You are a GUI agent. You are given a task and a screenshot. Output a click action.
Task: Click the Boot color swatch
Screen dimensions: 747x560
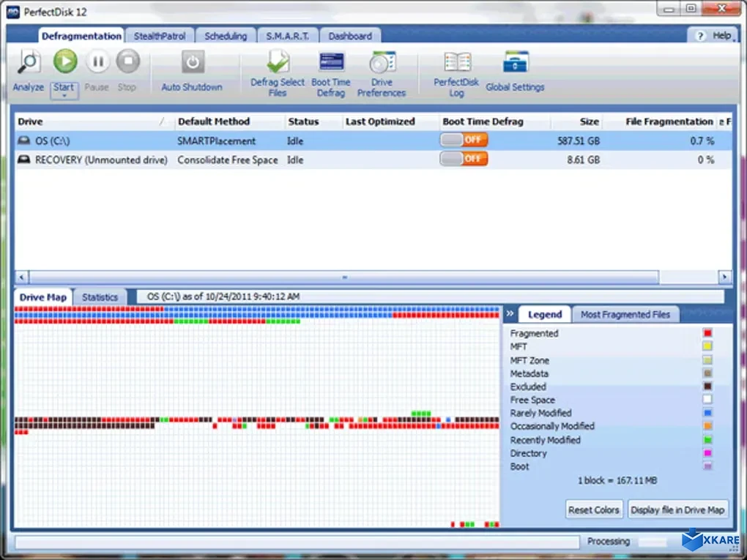[x=707, y=466]
